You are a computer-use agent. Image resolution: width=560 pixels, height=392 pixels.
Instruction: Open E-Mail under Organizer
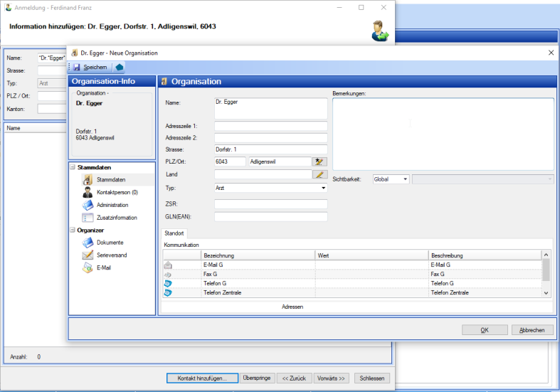point(103,267)
